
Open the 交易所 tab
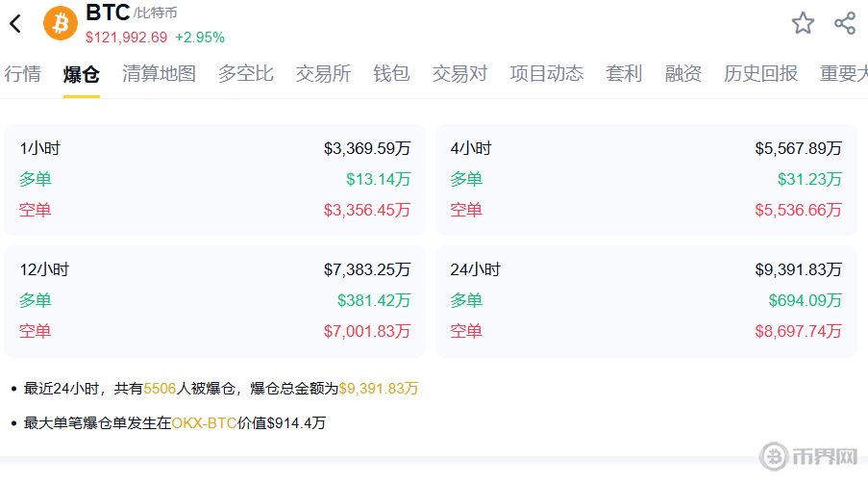tap(323, 74)
